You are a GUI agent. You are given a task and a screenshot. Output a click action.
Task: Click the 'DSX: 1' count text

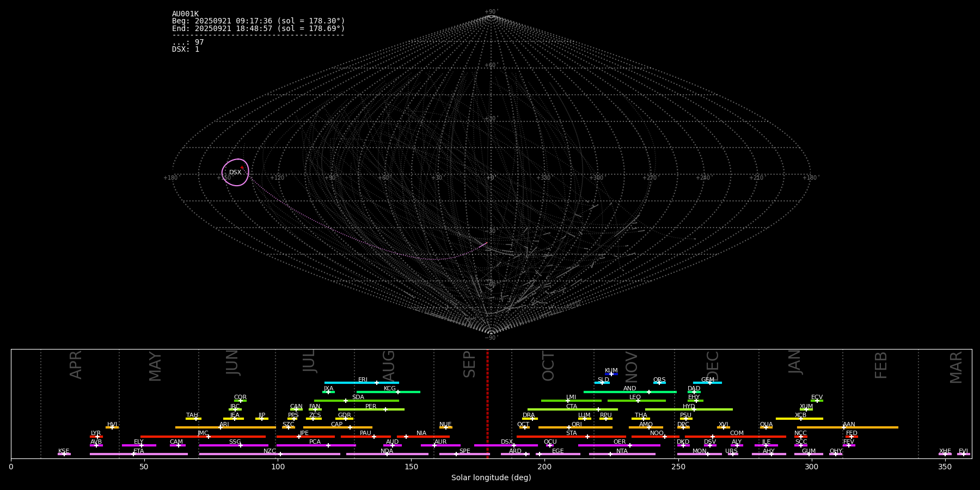point(186,49)
